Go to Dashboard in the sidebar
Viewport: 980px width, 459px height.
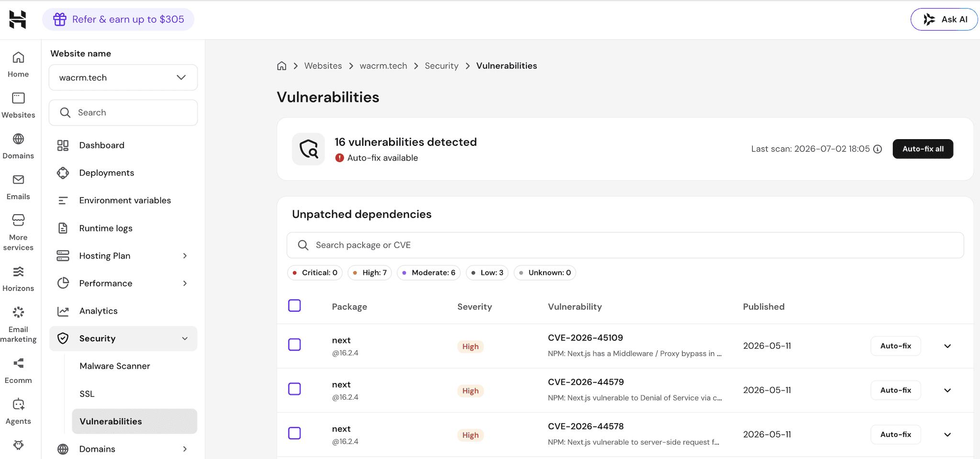click(x=123, y=145)
